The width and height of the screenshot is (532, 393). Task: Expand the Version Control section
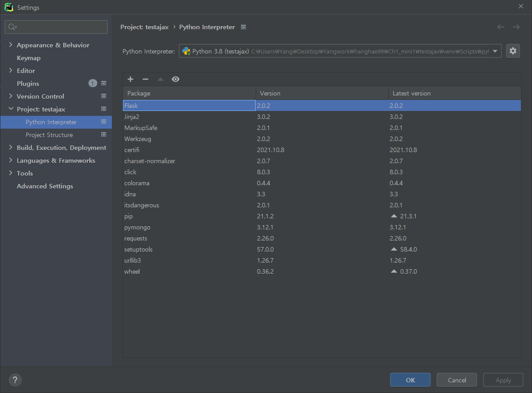point(11,96)
